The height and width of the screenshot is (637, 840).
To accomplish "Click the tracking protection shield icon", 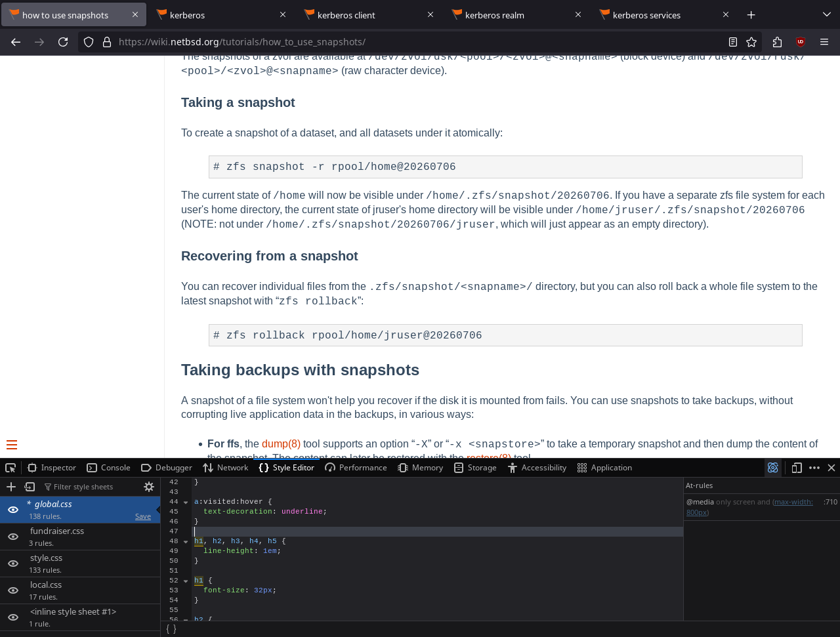I will coord(89,42).
